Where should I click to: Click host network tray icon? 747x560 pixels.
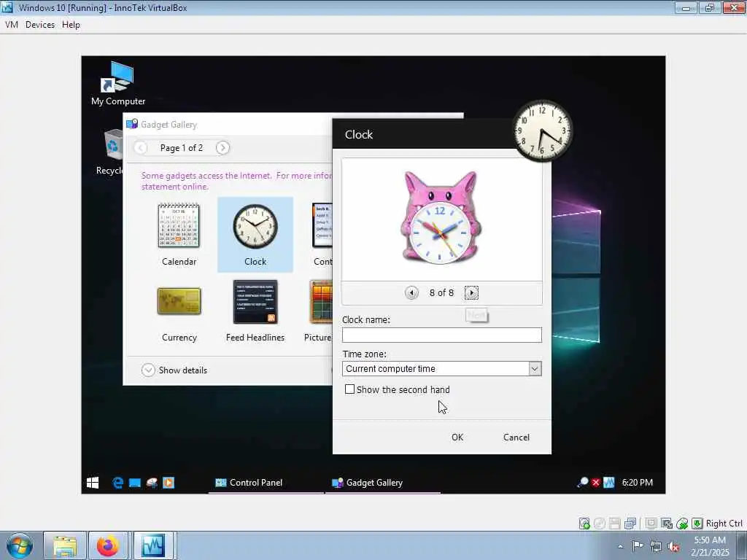pos(656,546)
